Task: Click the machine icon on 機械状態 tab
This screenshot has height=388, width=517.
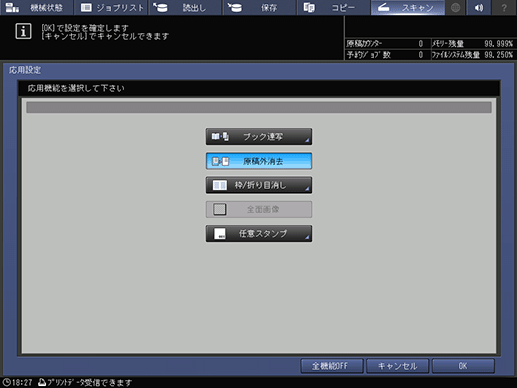Action: [x=12, y=7]
